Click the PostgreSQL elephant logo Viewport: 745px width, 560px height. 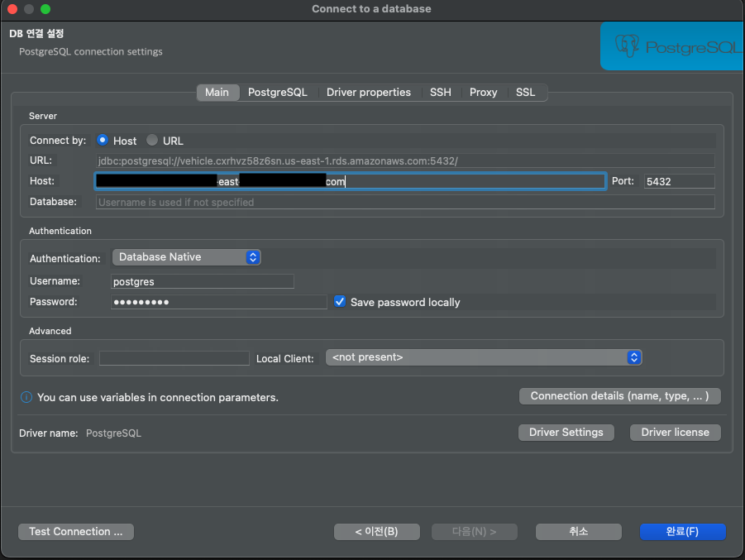tap(627, 46)
